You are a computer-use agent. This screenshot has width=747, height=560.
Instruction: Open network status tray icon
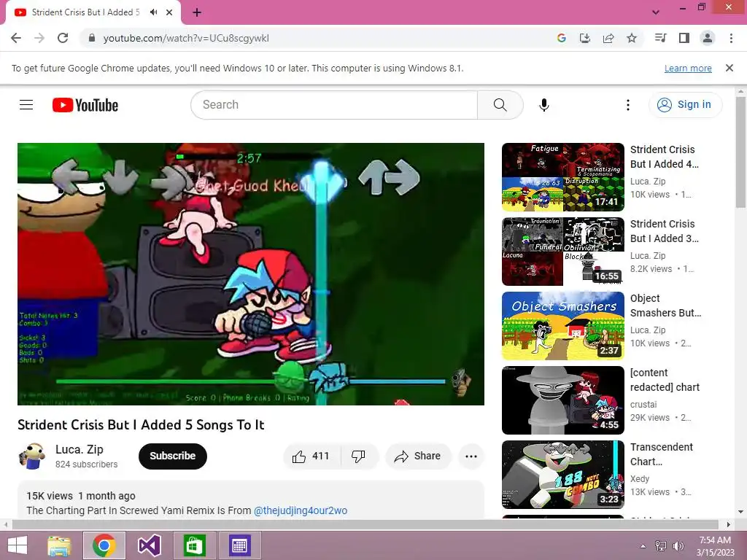tap(661, 546)
